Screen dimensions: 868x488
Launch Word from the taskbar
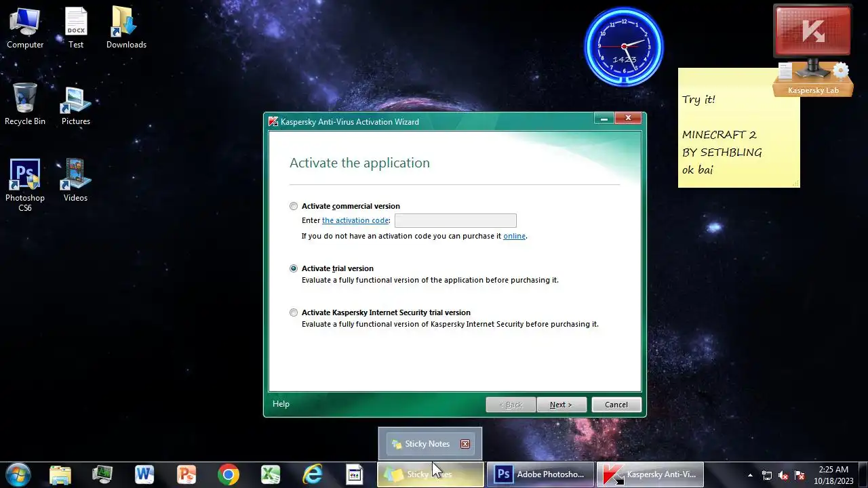click(x=144, y=474)
